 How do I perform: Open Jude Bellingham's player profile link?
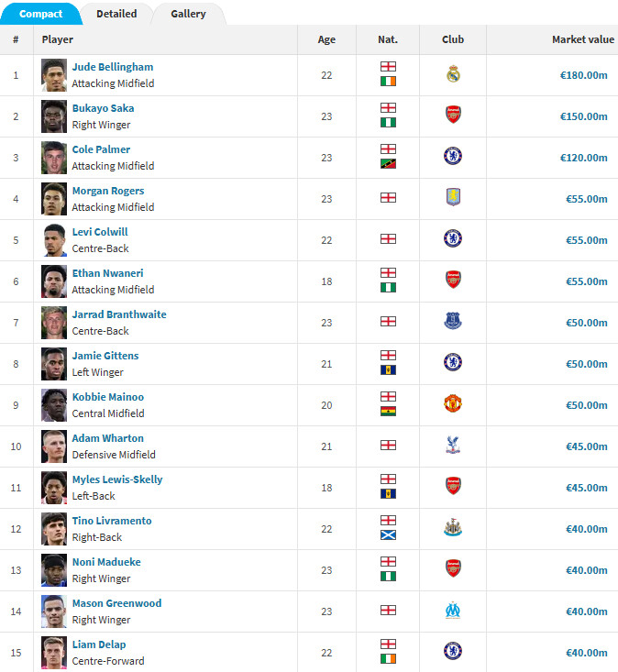coord(113,67)
